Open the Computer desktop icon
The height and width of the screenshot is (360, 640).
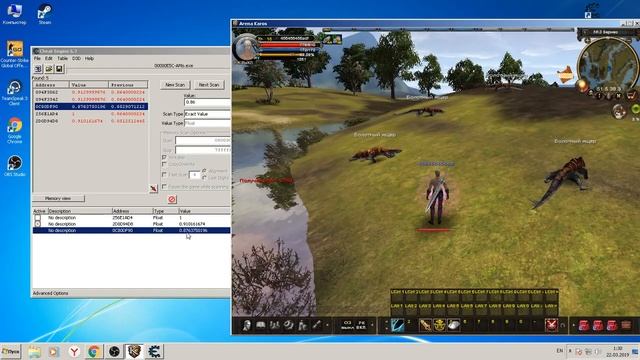coord(14,14)
